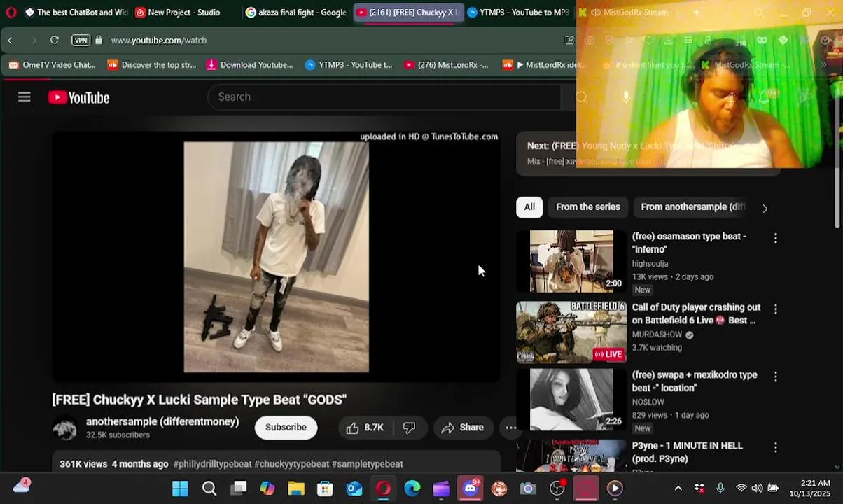Open taskbar Search magnifier
843x504 pixels.
pyautogui.click(x=209, y=489)
